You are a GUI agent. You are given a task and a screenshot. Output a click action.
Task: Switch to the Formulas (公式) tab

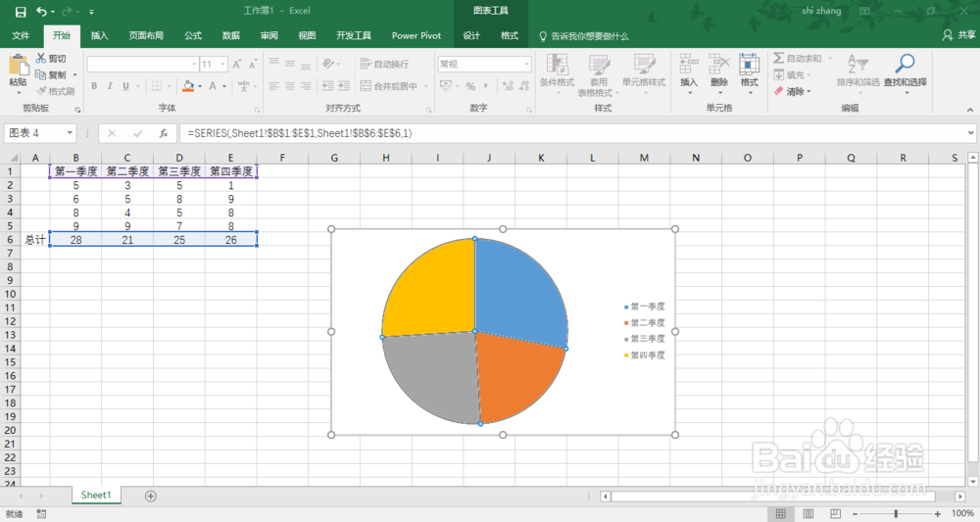(x=193, y=35)
